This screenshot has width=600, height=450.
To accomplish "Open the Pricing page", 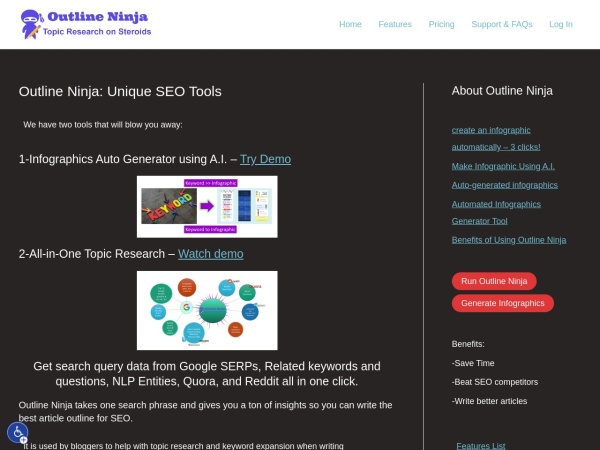I will (441, 24).
